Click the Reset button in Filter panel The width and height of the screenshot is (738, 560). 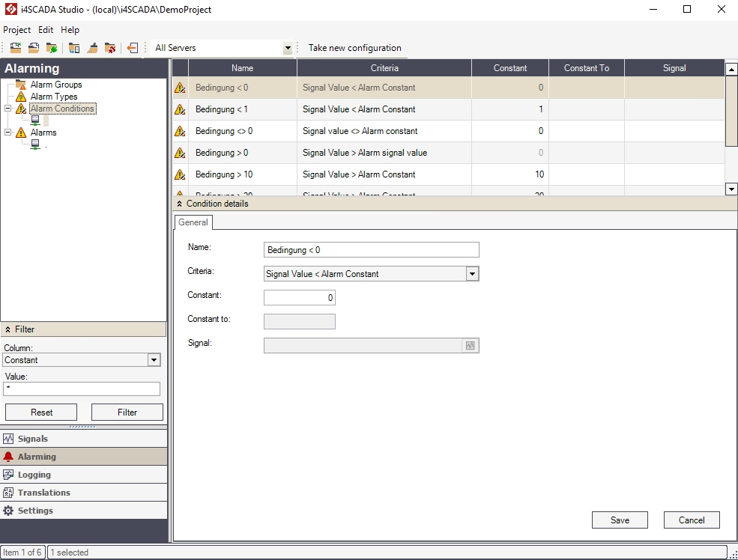click(x=41, y=413)
